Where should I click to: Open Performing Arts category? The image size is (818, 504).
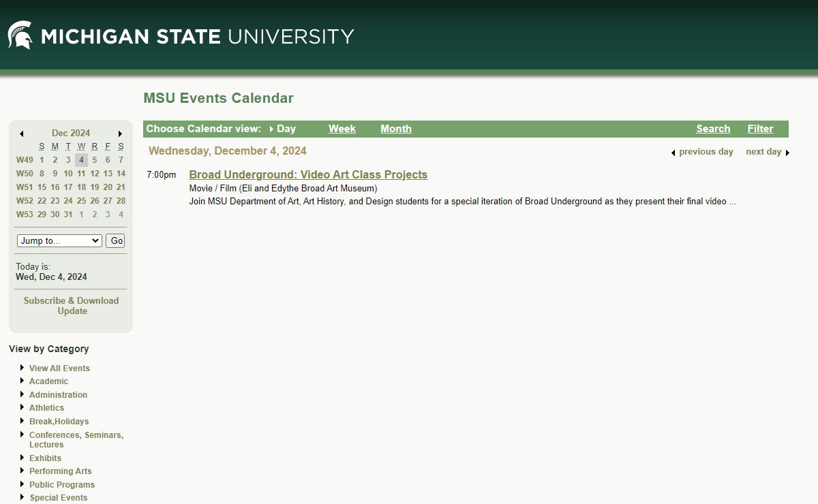coord(60,471)
